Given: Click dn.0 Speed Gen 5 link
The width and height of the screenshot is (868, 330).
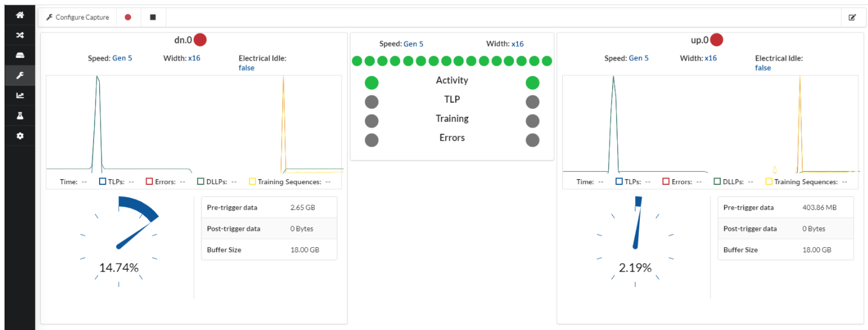Looking at the screenshot, I should coord(122,58).
